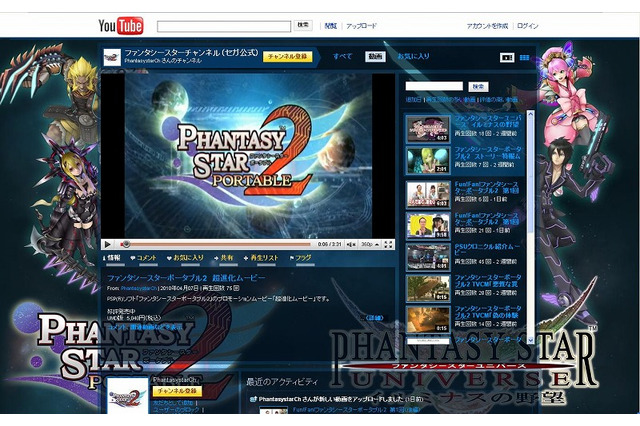Subscribe with top チャンネル登録 button
The width and height of the screenshot is (640, 426).
tap(288, 57)
